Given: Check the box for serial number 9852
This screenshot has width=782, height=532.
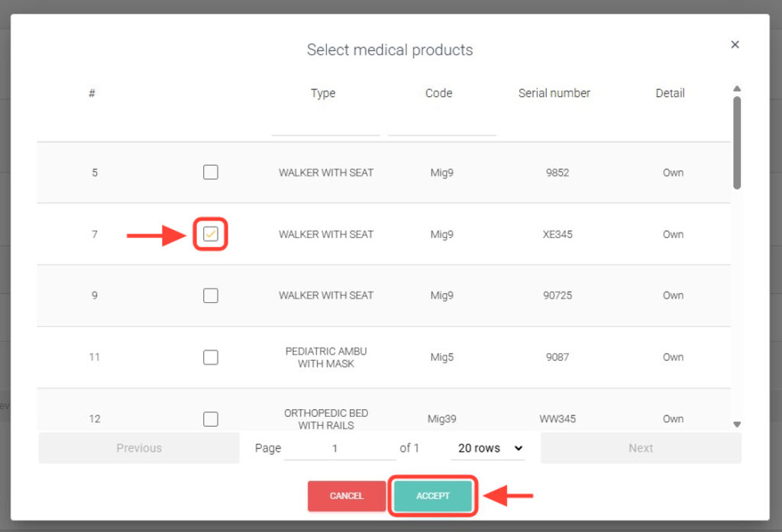Looking at the screenshot, I should (211, 172).
